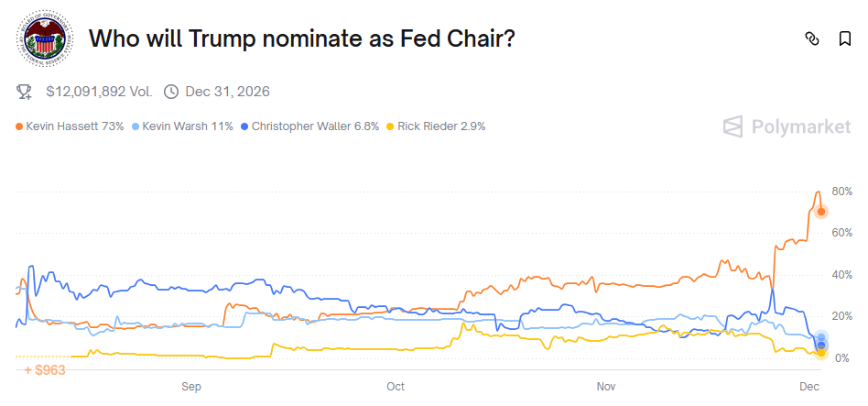Select the Christopher Waller 6.8% legend label
This screenshot has width=868, height=406.
click(315, 126)
